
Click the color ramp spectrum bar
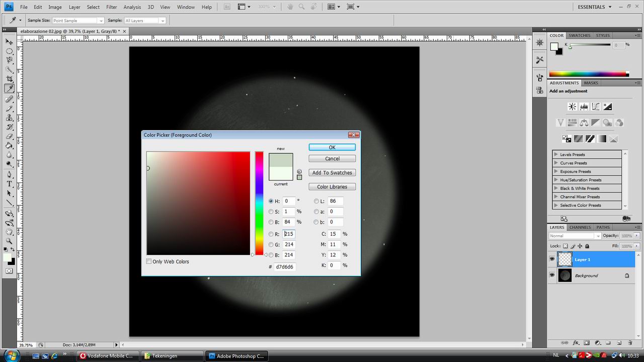click(x=589, y=74)
